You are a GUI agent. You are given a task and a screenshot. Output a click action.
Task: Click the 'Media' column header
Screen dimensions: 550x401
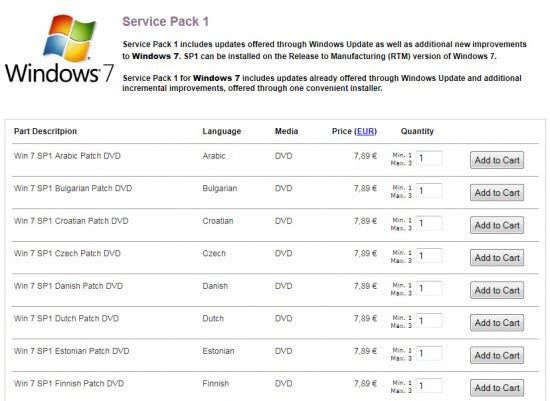click(x=286, y=131)
